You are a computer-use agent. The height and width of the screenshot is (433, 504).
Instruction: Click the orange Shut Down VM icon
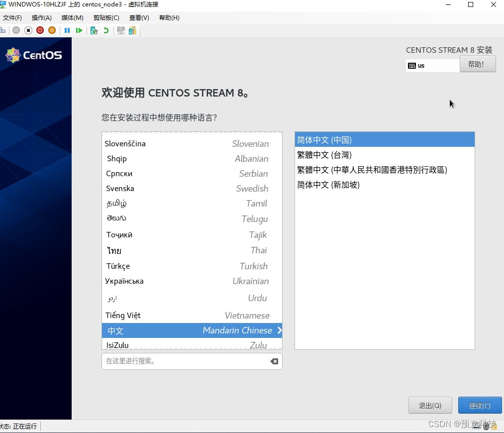click(52, 30)
